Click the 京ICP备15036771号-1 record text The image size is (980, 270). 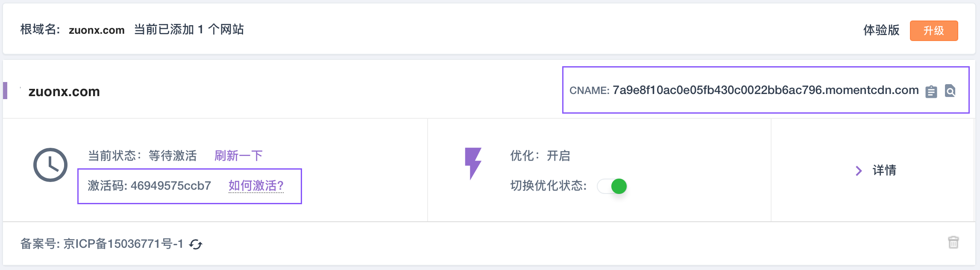pos(123,244)
